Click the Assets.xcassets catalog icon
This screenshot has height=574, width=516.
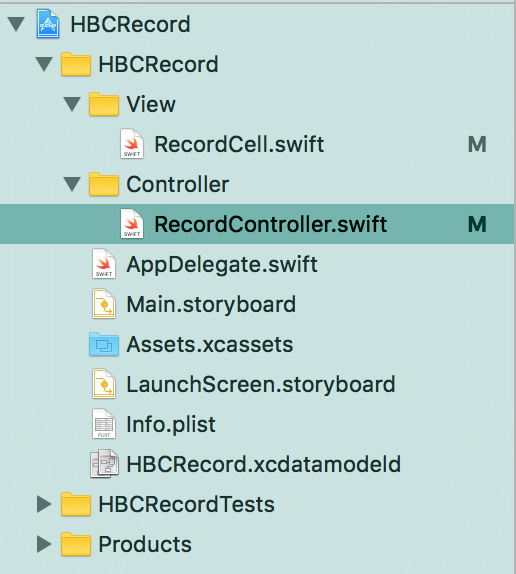pos(104,344)
